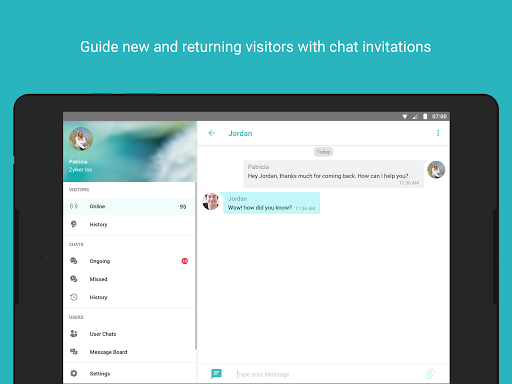Click the Message Board icon

74,352
